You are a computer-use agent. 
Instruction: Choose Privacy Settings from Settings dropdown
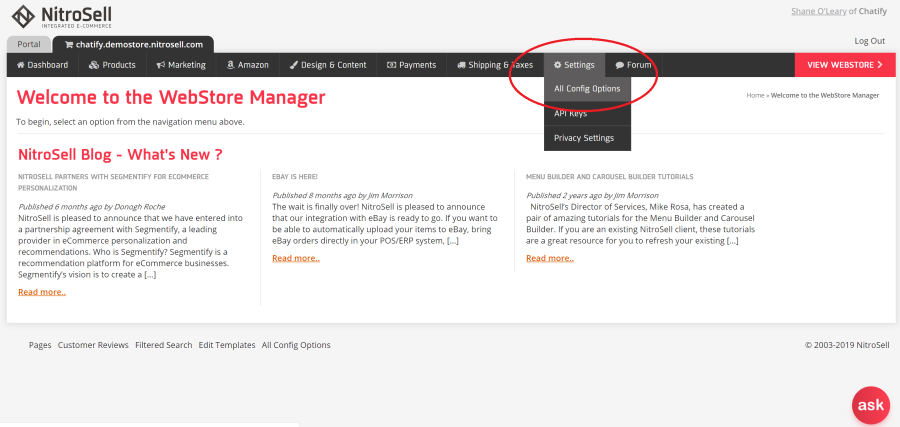coord(587,138)
